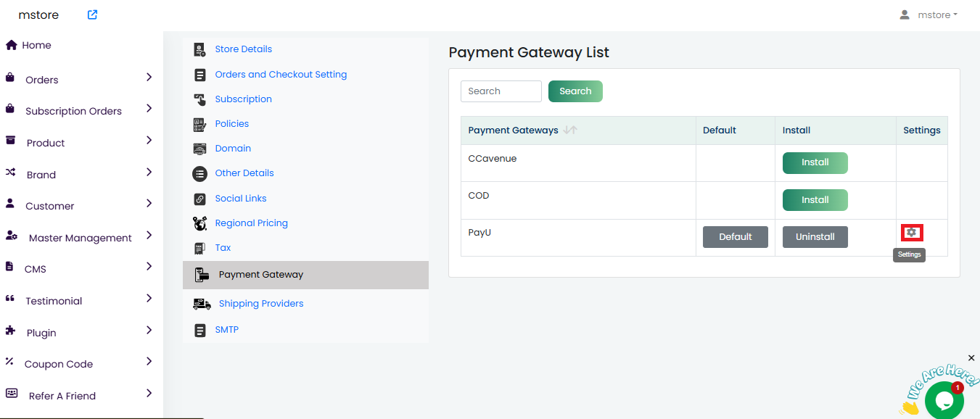Image resolution: width=980 pixels, height=419 pixels.
Task: Go to SMTP settings
Action: [x=226, y=330]
